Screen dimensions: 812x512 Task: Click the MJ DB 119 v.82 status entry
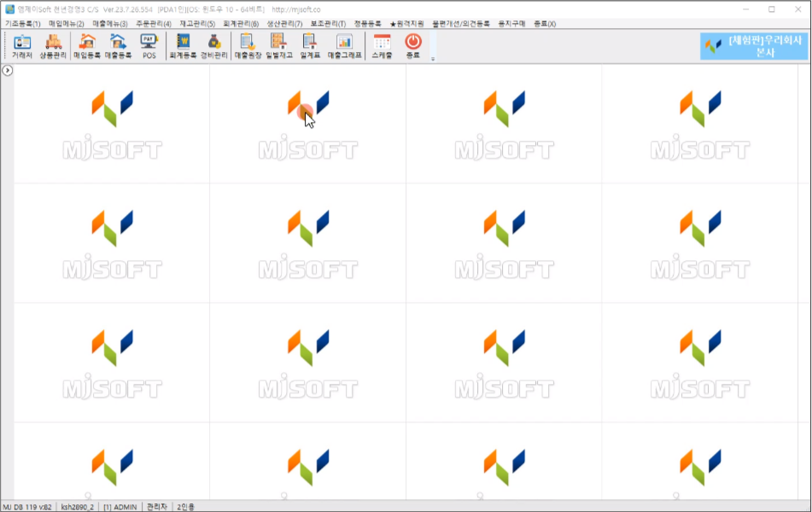27,507
